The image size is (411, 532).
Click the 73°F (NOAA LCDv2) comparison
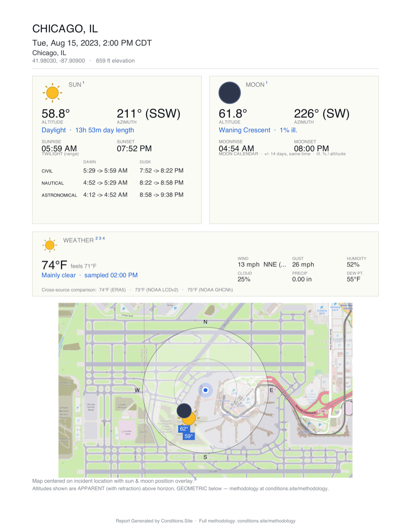(x=157, y=290)
